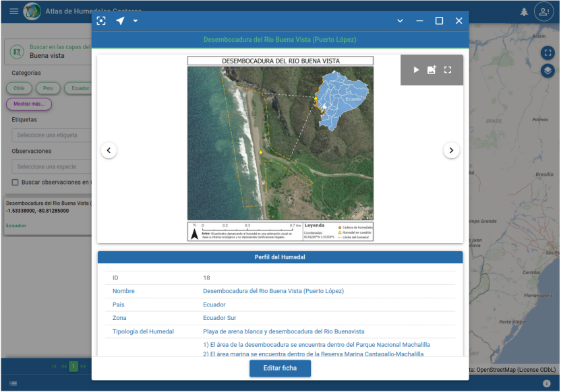Play the image slideshow
561x392 pixels.
click(x=416, y=70)
